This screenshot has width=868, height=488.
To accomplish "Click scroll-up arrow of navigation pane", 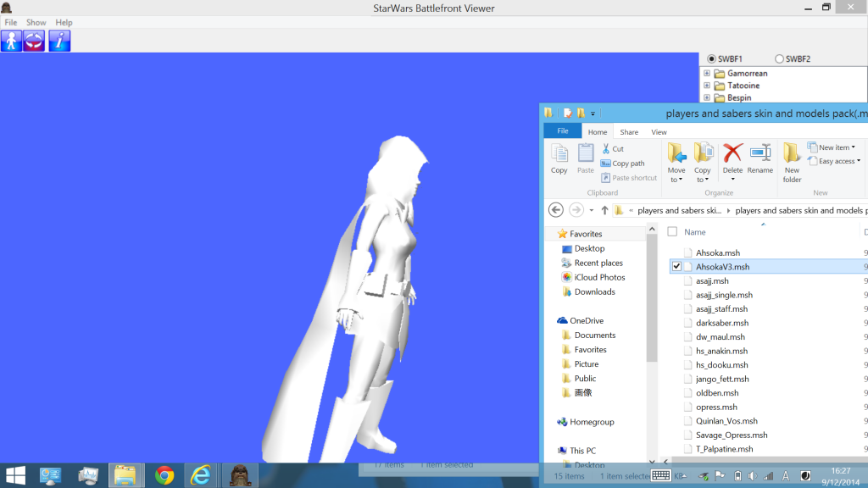I will [652, 229].
